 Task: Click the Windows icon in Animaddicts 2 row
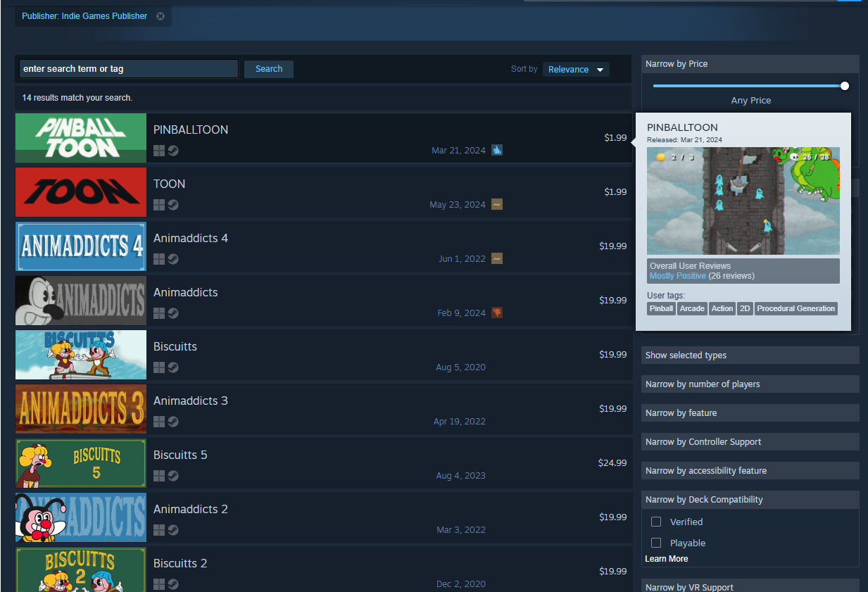[159, 530]
